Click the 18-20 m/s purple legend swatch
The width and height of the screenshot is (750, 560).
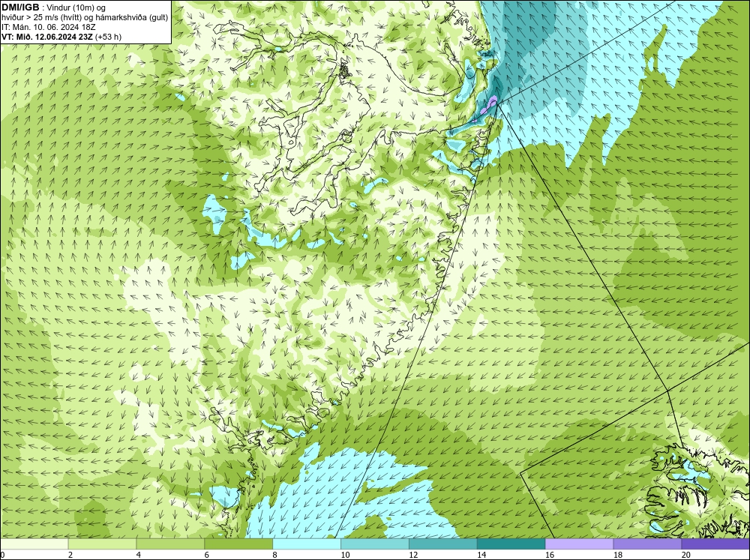(x=648, y=544)
